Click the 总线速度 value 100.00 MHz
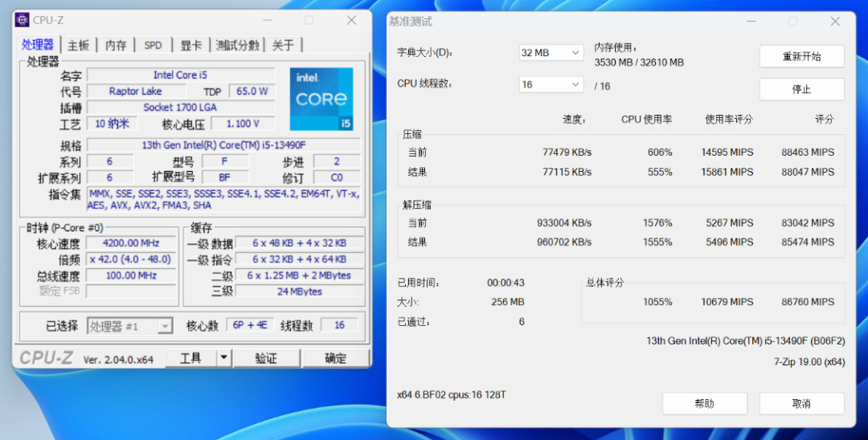Viewport: 868px width, 440px height. tap(131, 275)
